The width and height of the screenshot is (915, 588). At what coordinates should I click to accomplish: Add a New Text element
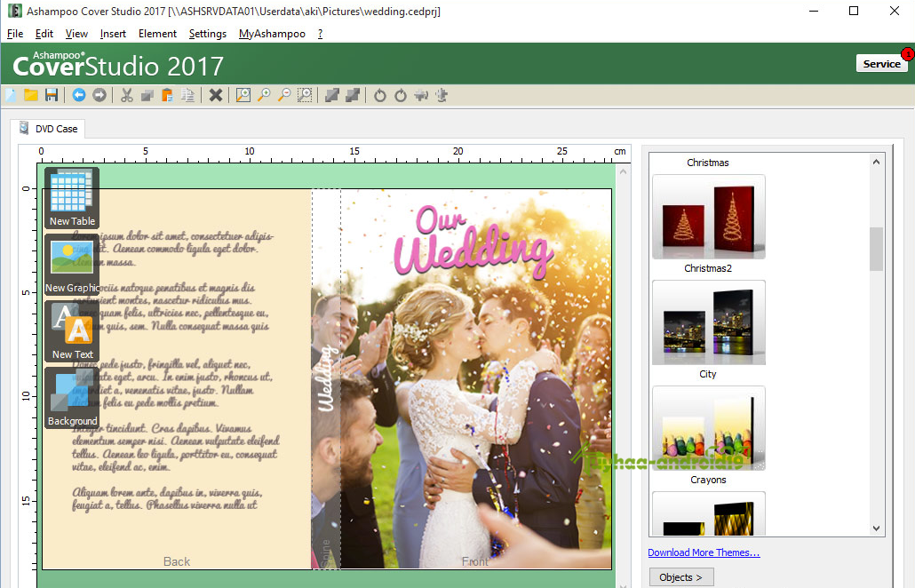[72, 331]
